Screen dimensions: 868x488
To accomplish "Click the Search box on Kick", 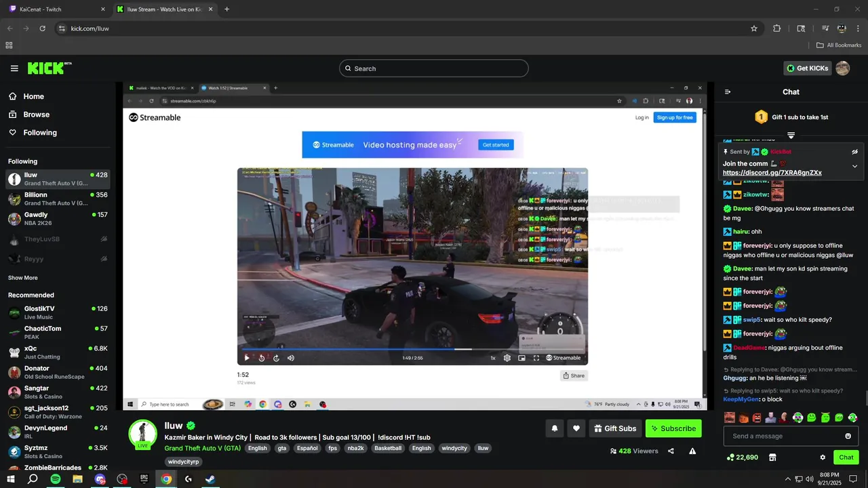I will (434, 68).
